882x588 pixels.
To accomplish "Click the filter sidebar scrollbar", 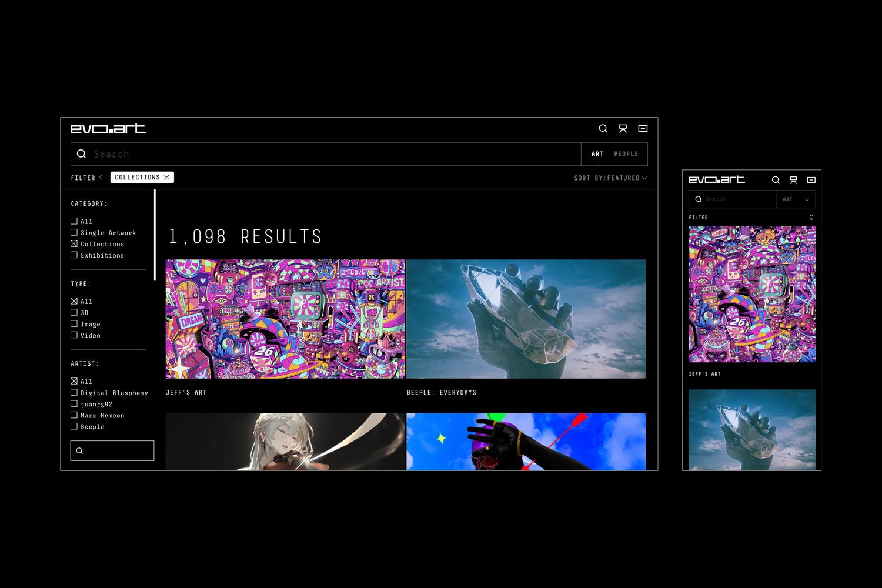I will pos(155,235).
